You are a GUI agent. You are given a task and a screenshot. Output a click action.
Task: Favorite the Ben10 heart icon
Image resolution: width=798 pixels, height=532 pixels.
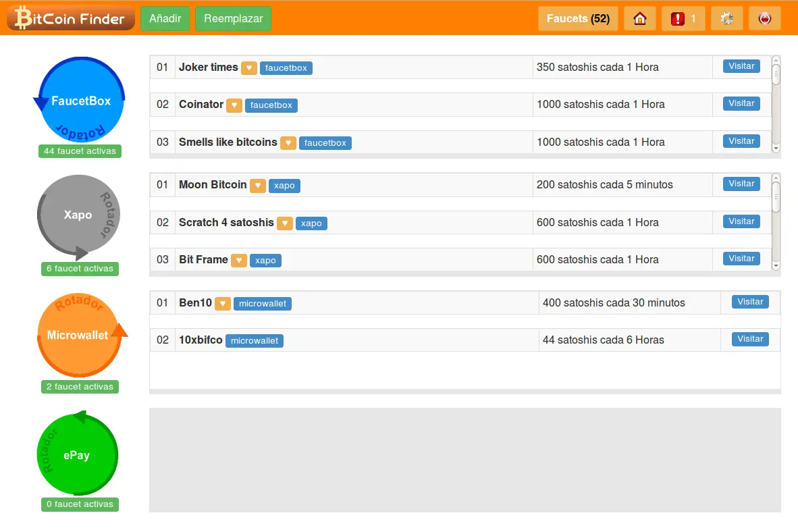point(222,303)
